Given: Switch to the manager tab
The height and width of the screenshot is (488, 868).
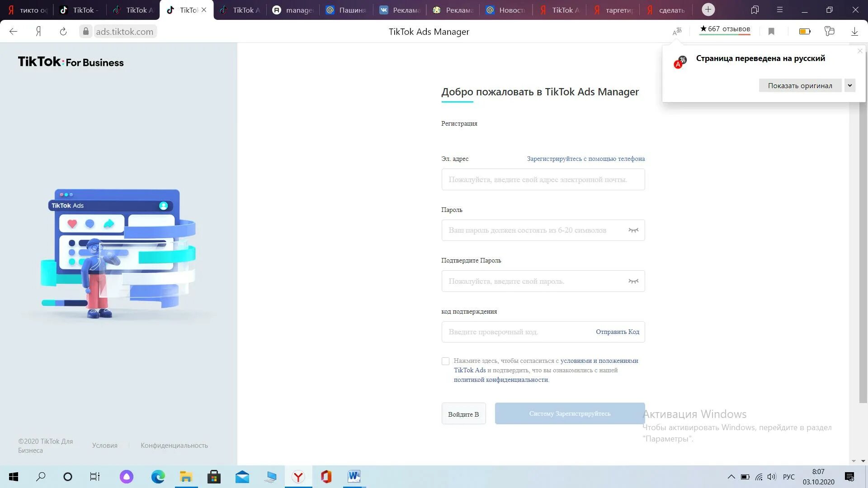Looking at the screenshot, I should (293, 10).
